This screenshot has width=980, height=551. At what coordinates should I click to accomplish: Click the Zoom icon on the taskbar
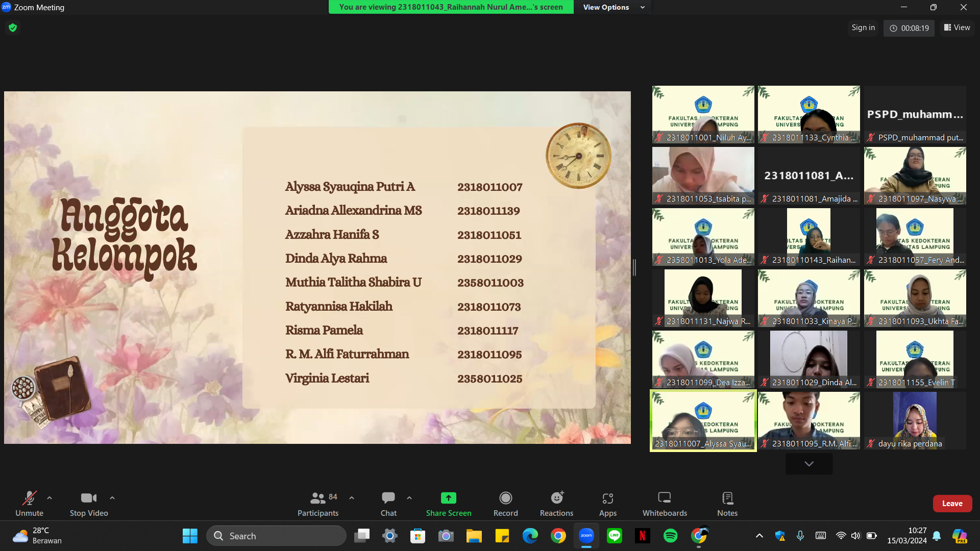point(586,536)
